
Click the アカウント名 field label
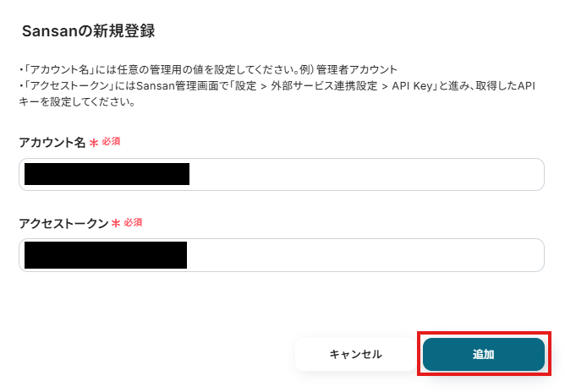click(x=52, y=143)
